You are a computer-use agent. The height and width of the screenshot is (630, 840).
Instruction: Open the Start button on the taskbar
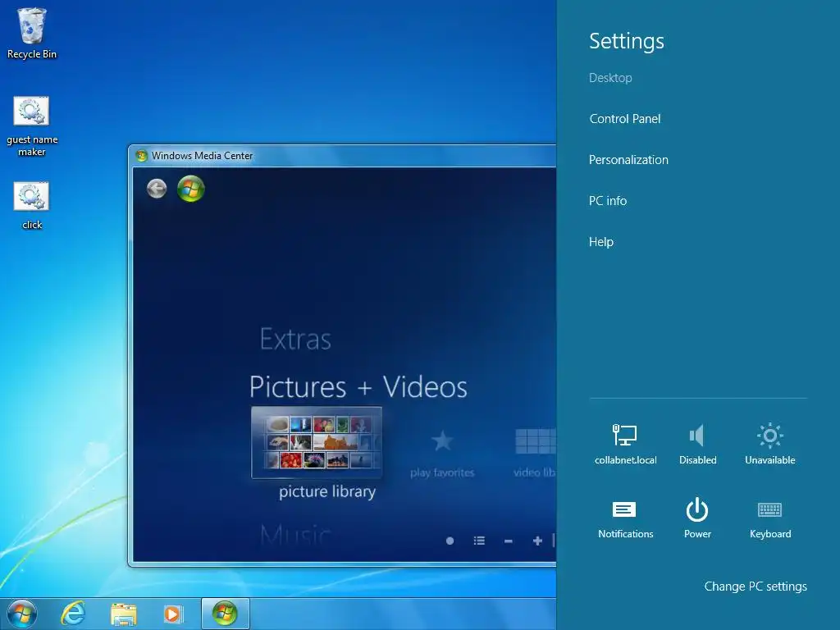click(x=22, y=614)
